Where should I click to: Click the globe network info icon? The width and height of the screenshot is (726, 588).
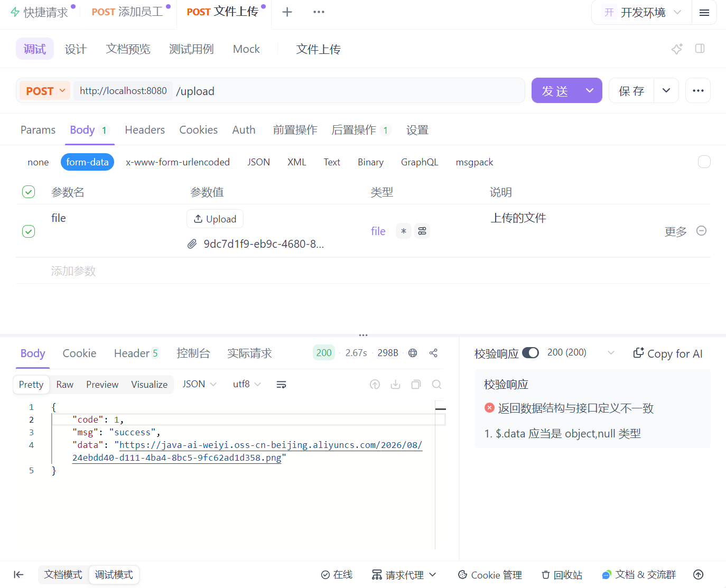pyautogui.click(x=413, y=353)
